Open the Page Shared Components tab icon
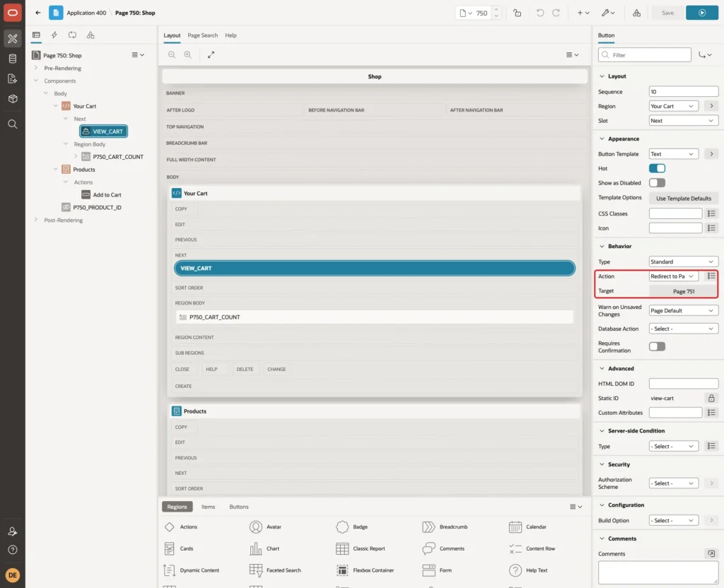 [90, 35]
